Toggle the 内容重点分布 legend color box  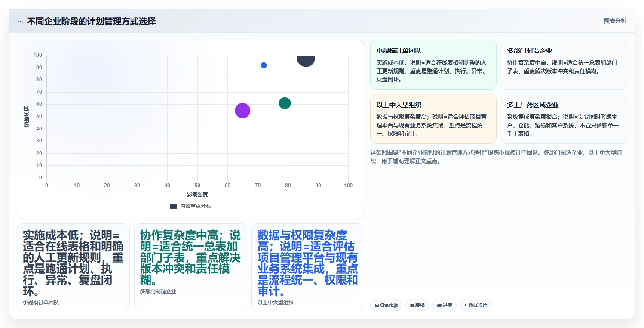pyautogui.click(x=174, y=206)
